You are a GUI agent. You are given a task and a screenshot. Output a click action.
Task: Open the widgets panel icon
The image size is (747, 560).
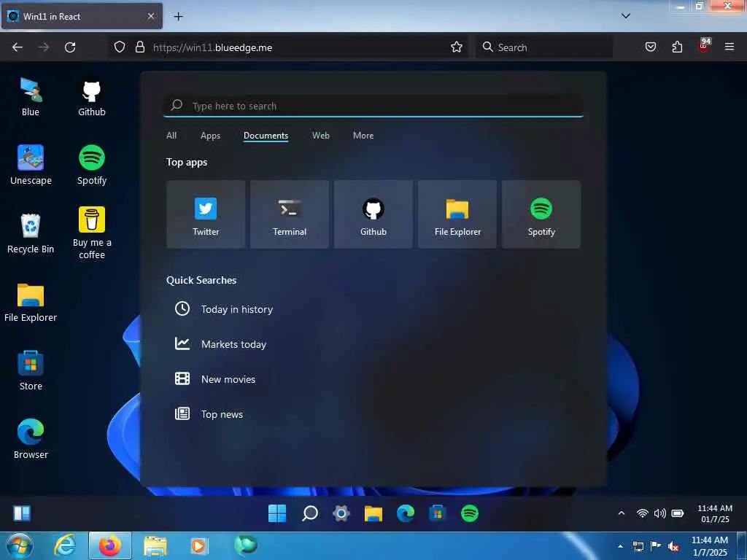coord(22,513)
